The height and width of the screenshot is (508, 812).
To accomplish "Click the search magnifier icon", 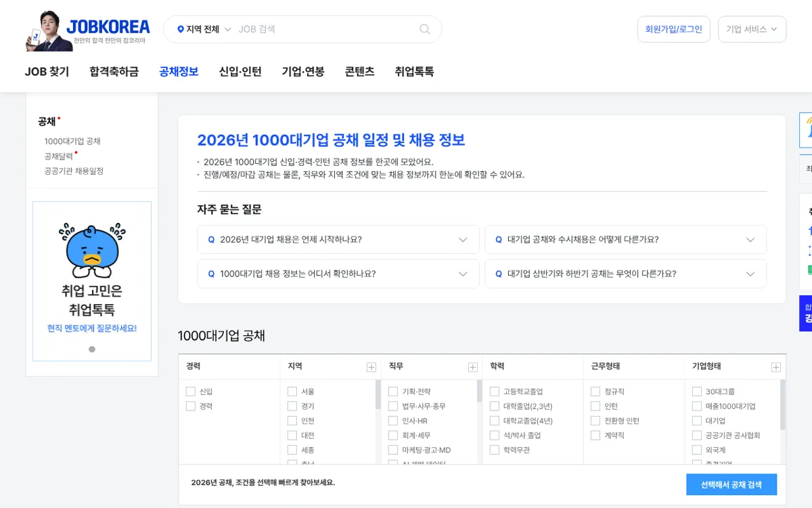I will 425,29.
